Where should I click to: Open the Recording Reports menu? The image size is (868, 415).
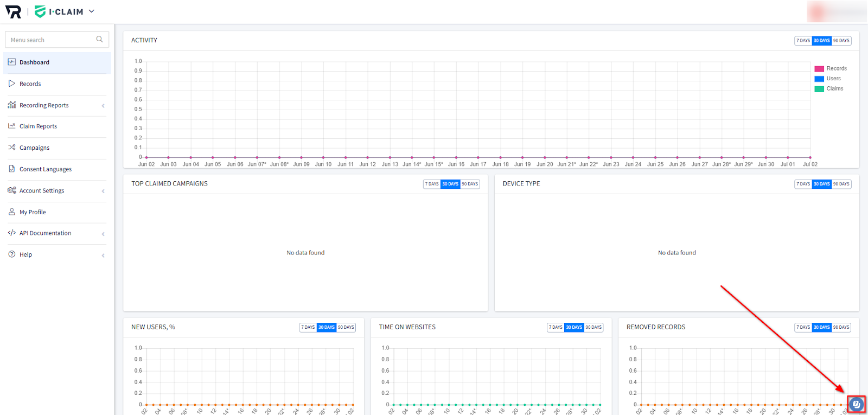coord(44,105)
